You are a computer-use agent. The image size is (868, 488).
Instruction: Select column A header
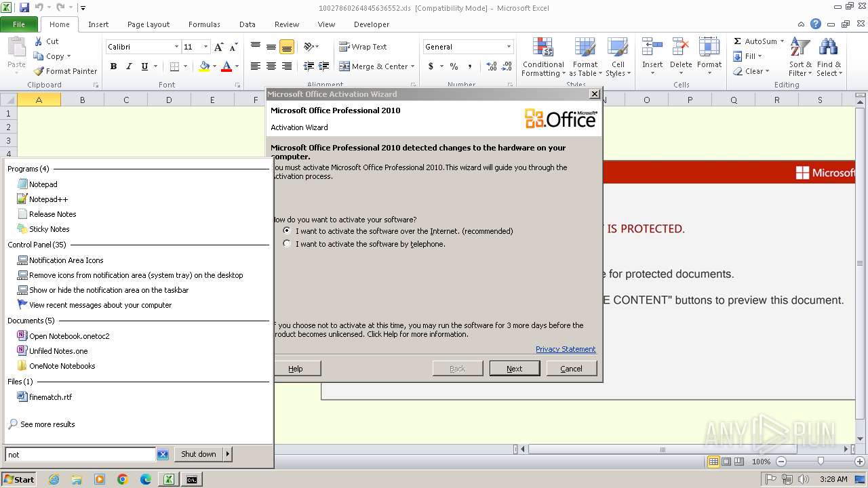tap(39, 100)
